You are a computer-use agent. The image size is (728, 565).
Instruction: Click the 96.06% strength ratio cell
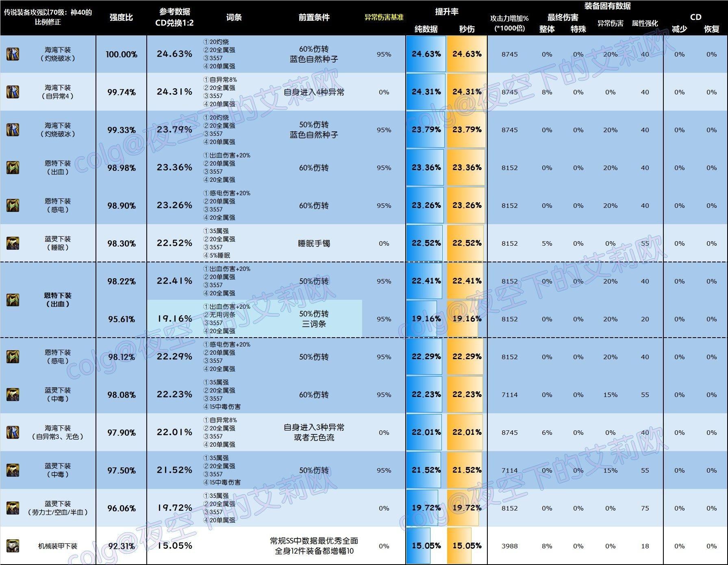pos(121,508)
